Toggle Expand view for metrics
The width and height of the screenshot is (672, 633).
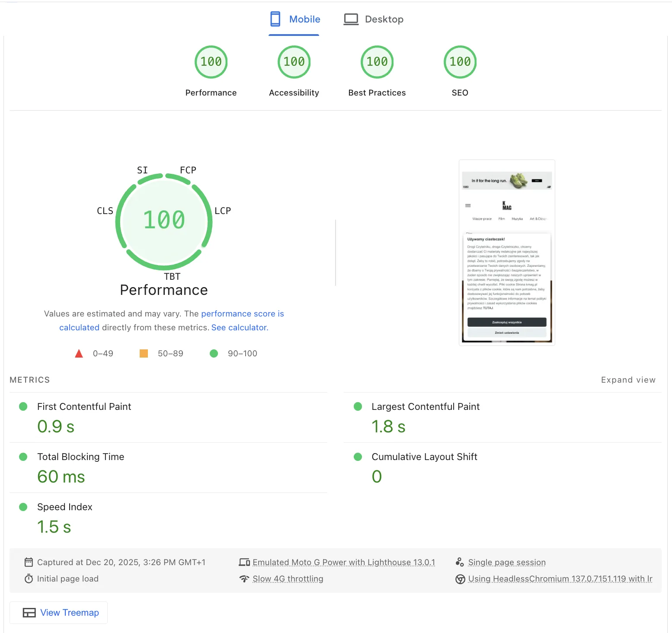[628, 380]
